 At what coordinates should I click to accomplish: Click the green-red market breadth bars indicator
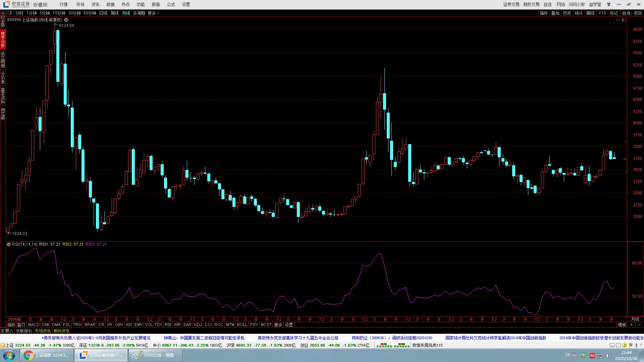coord(393,345)
